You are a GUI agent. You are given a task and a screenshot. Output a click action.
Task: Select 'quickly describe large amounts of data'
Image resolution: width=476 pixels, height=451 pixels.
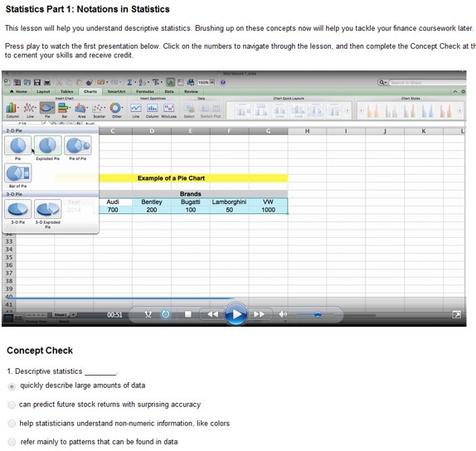point(12,386)
